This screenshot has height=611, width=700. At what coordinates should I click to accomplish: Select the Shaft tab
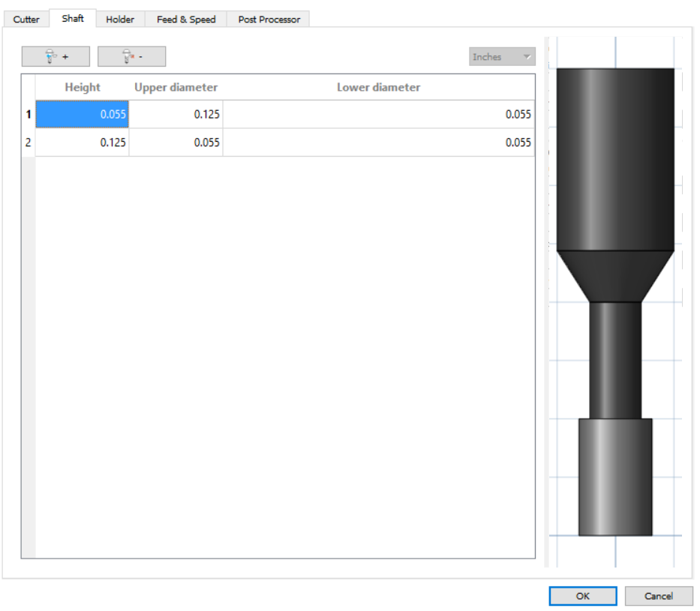(x=72, y=19)
